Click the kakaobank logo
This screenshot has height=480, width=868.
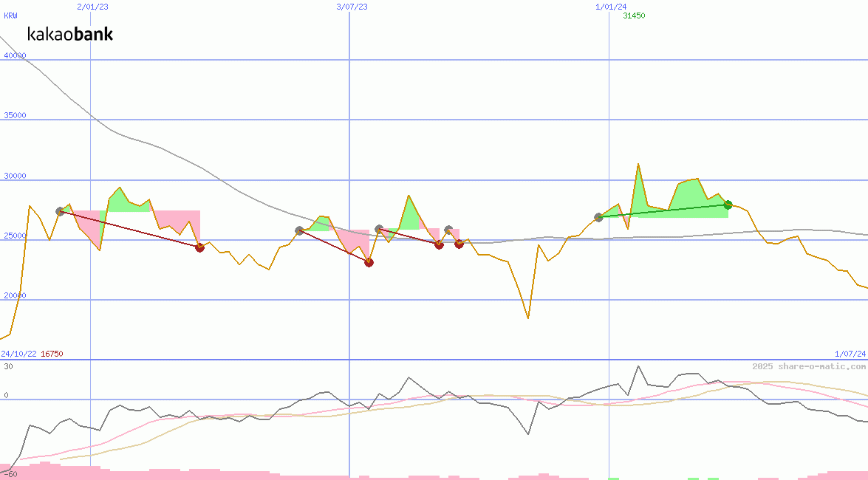70,34
